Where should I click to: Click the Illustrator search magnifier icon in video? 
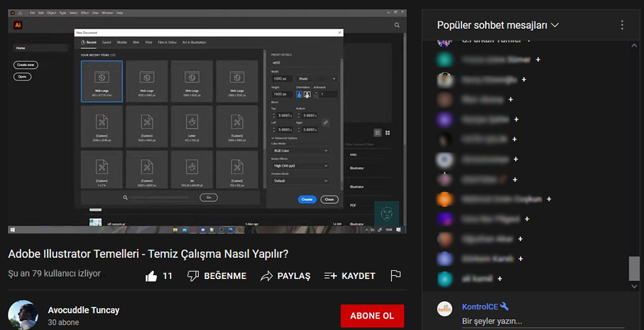pyautogui.click(x=397, y=25)
